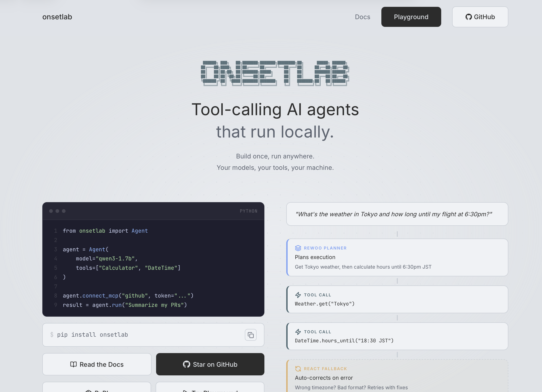The image size is (542, 392).
Task: Open Read the Docs
Action: pyautogui.click(x=96, y=364)
